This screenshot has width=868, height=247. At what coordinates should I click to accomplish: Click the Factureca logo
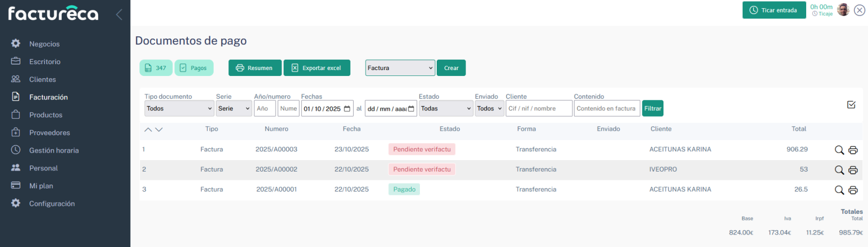click(53, 14)
